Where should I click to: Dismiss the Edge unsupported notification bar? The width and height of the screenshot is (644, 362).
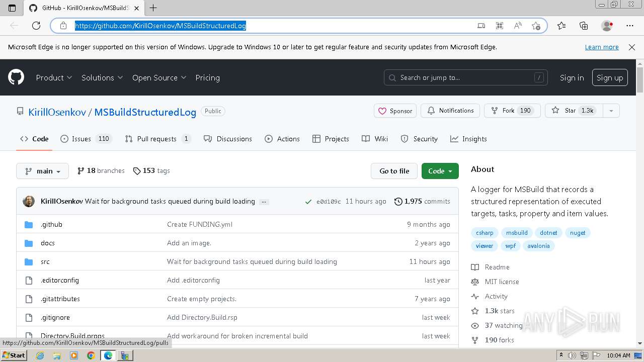[x=632, y=47]
